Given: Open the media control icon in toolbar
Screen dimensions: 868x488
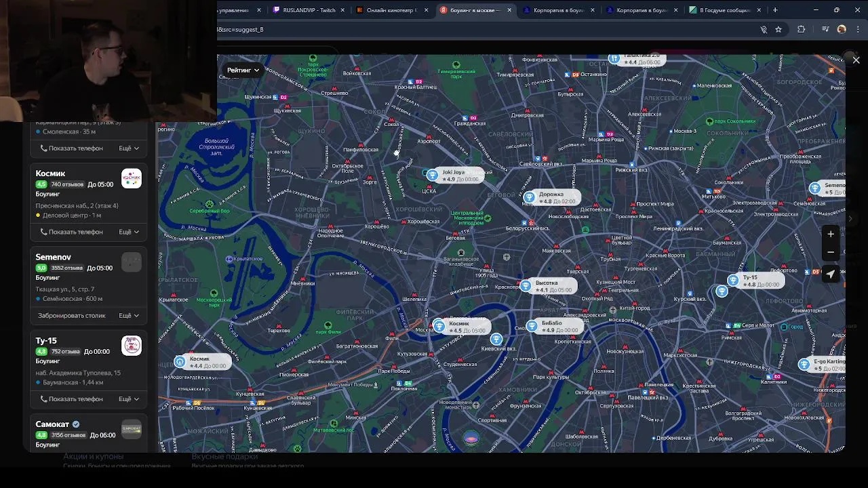Looking at the screenshot, I should 825,30.
